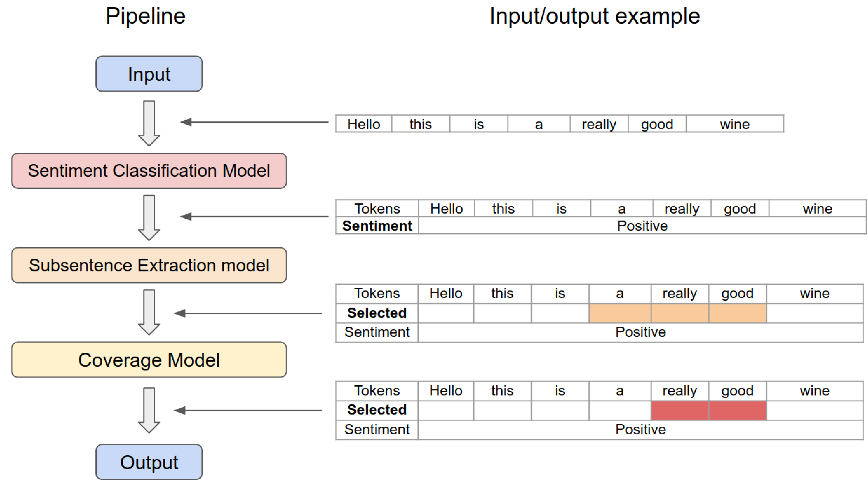The image size is (868, 480).
Task: Click the blue Output box
Action: (x=149, y=462)
